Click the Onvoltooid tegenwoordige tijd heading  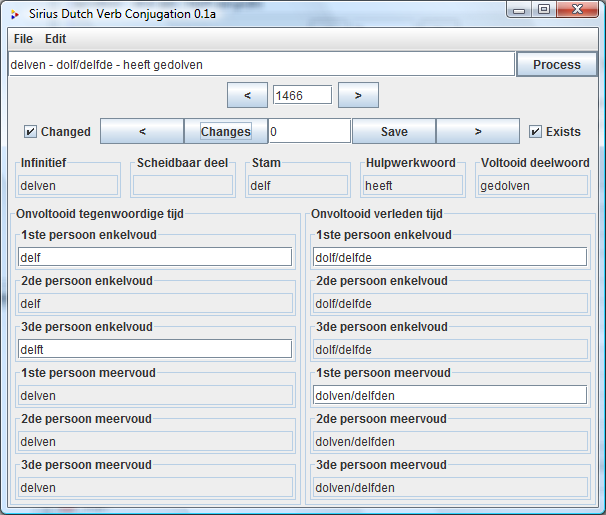tap(100, 214)
